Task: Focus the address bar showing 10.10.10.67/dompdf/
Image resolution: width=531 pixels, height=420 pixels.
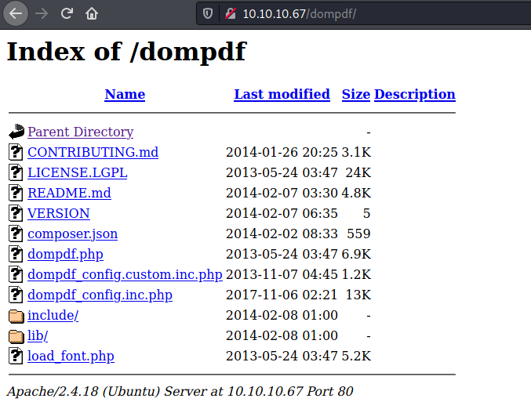Action: (363, 13)
